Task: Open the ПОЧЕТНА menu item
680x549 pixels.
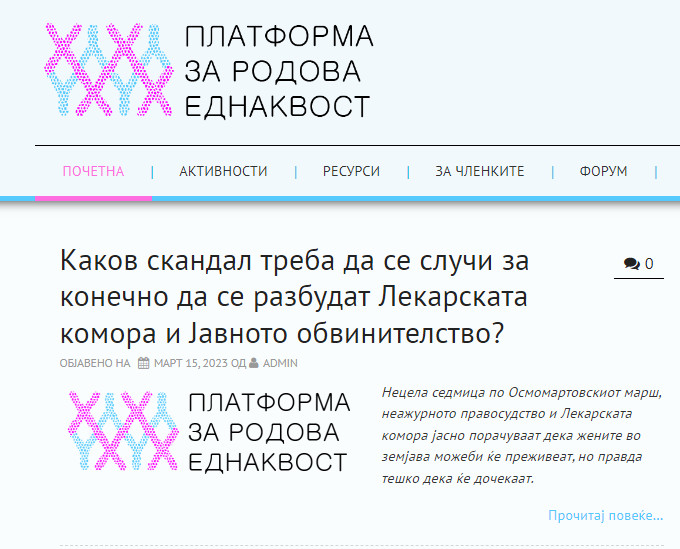Action: [x=93, y=171]
